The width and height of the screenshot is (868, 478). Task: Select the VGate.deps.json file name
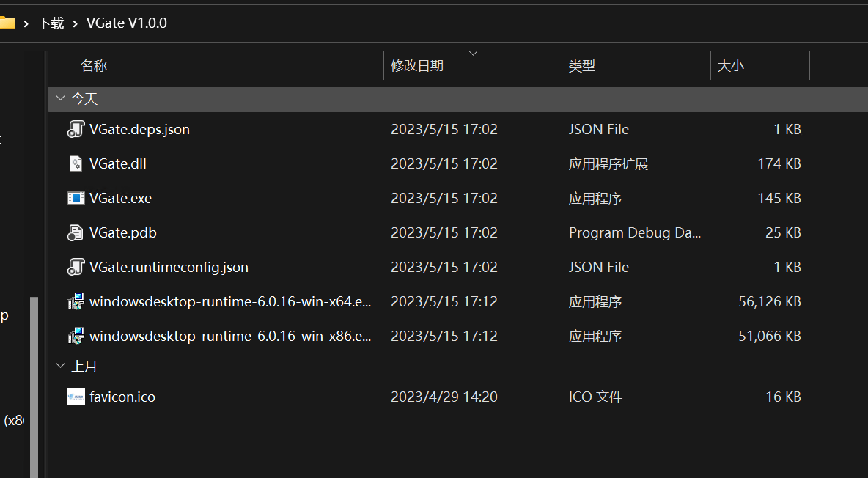[139, 129]
